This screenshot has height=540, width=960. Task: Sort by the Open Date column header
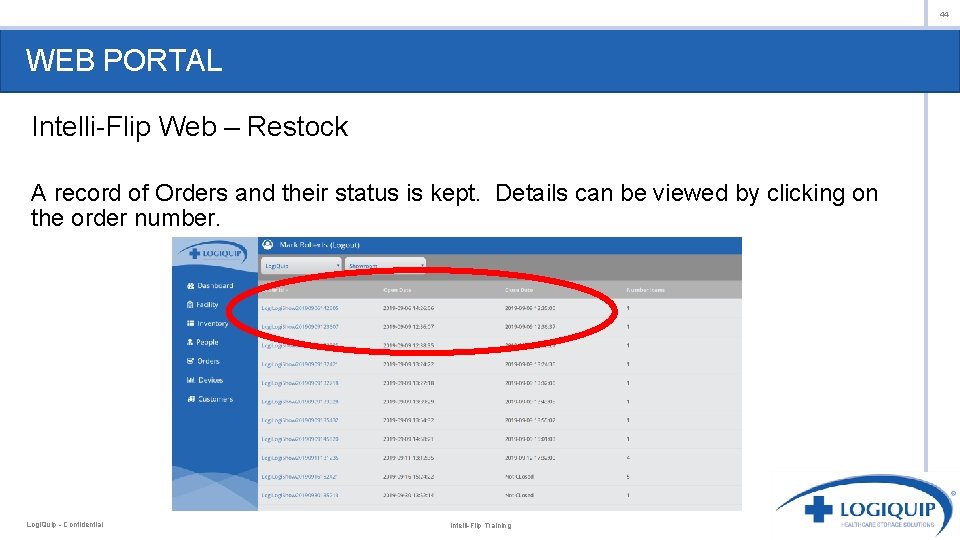coord(397,290)
